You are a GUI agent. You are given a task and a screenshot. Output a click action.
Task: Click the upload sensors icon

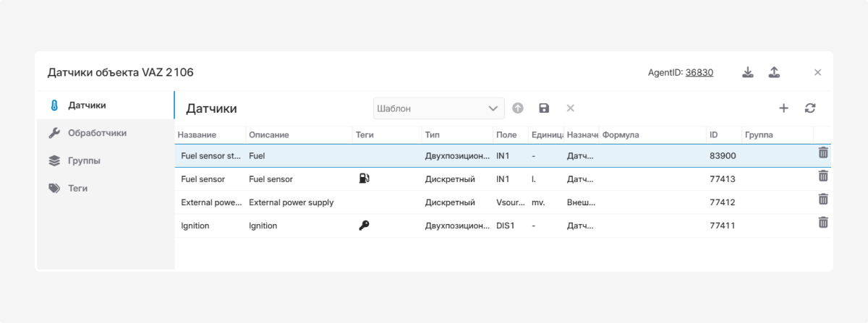click(774, 72)
